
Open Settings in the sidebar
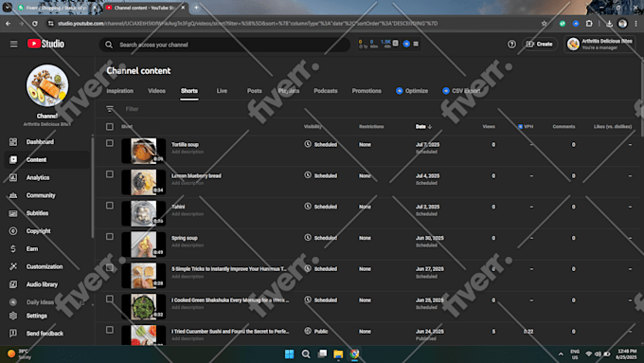[37, 316]
